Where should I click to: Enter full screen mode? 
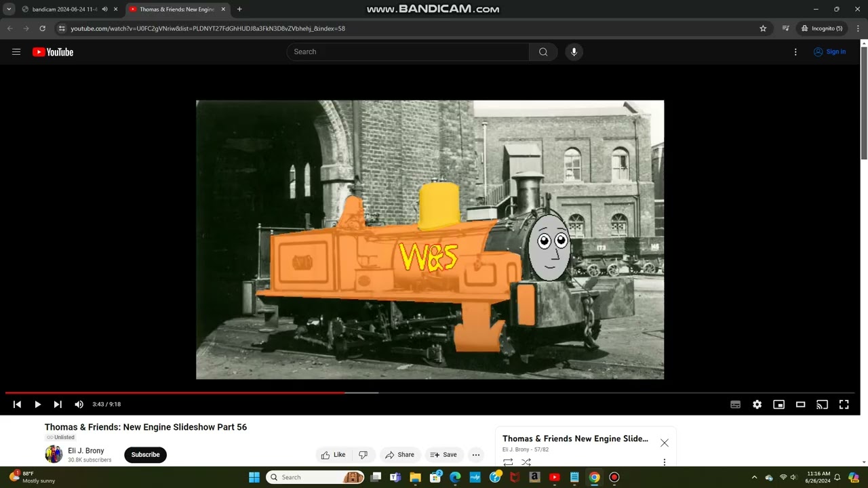pos(844,405)
